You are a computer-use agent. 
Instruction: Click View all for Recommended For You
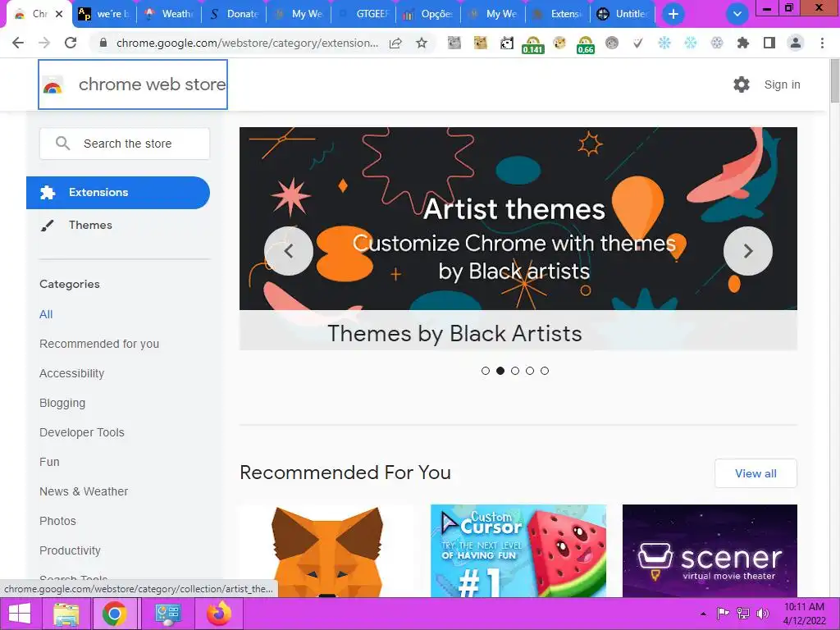tap(756, 473)
